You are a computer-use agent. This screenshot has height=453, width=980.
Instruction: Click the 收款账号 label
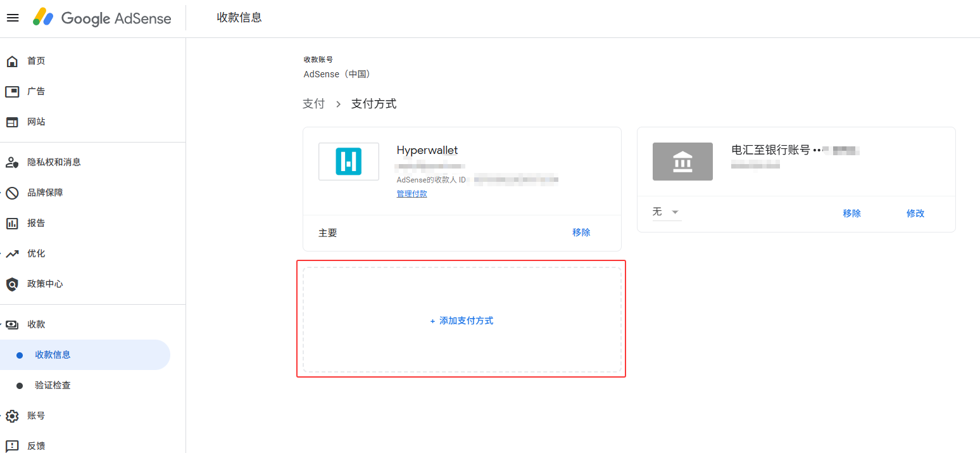pos(318,60)
